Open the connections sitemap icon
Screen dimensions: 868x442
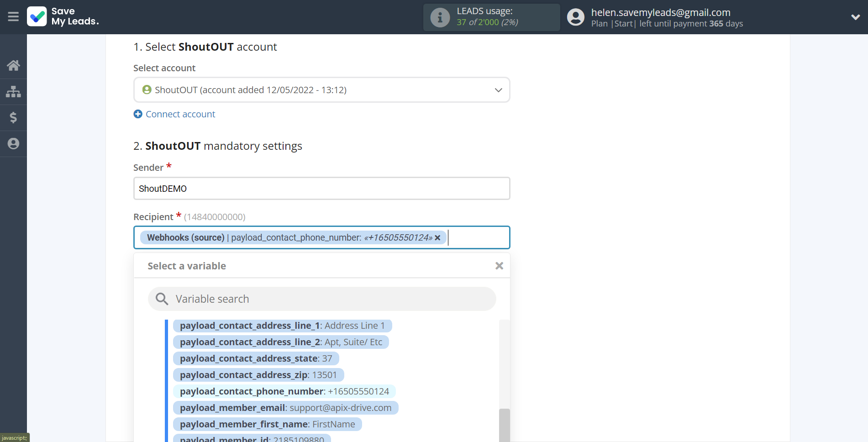pyautogui.click(x=13, y=92)
